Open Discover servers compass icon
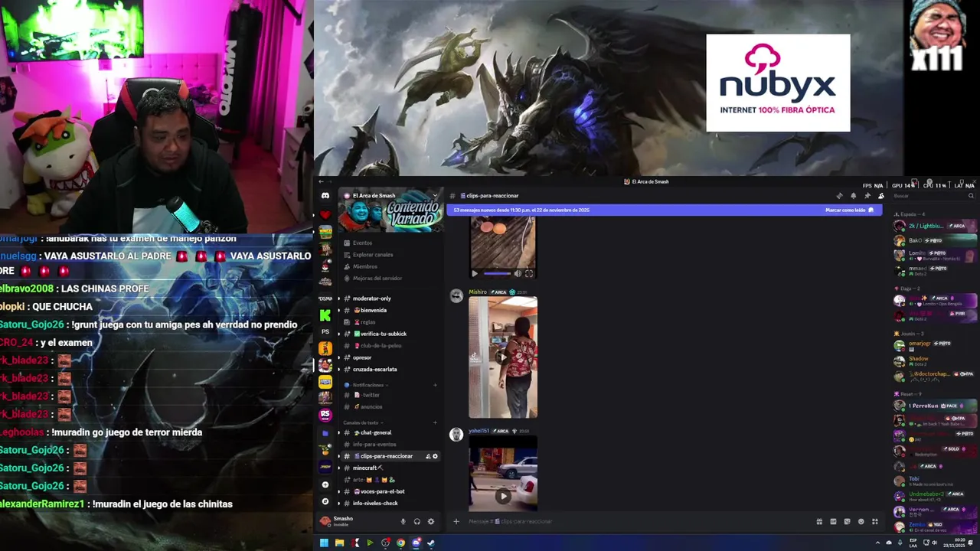 point(325,501)
